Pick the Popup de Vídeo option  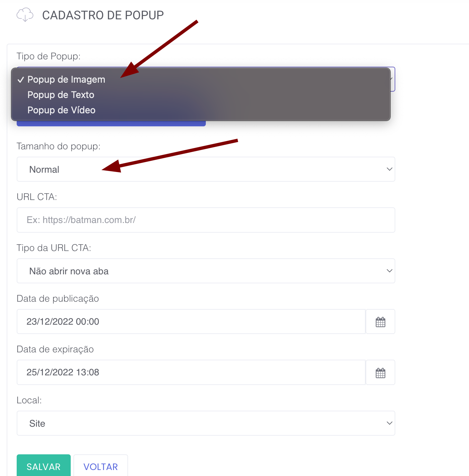[x=61, y=110]
